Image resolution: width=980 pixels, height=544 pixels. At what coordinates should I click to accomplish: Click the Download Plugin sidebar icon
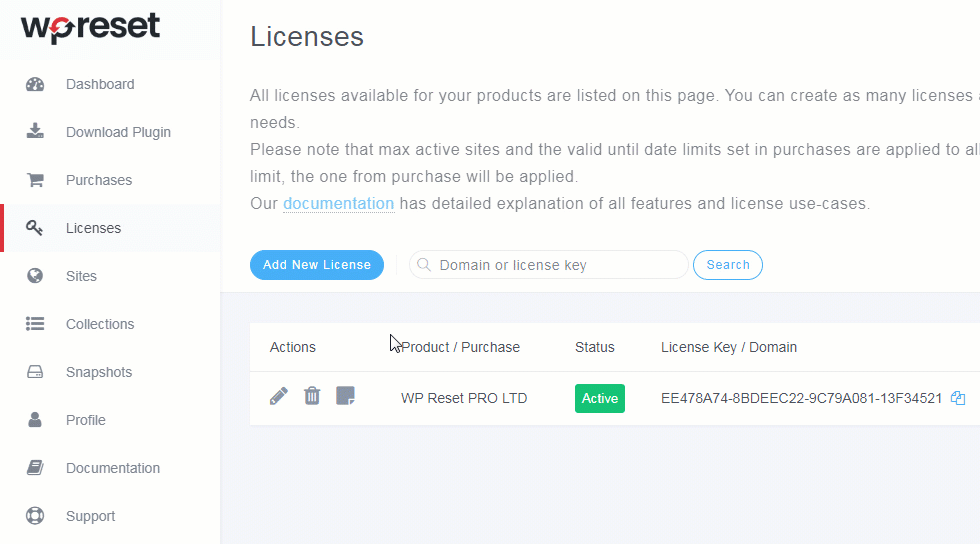[35, 132]
